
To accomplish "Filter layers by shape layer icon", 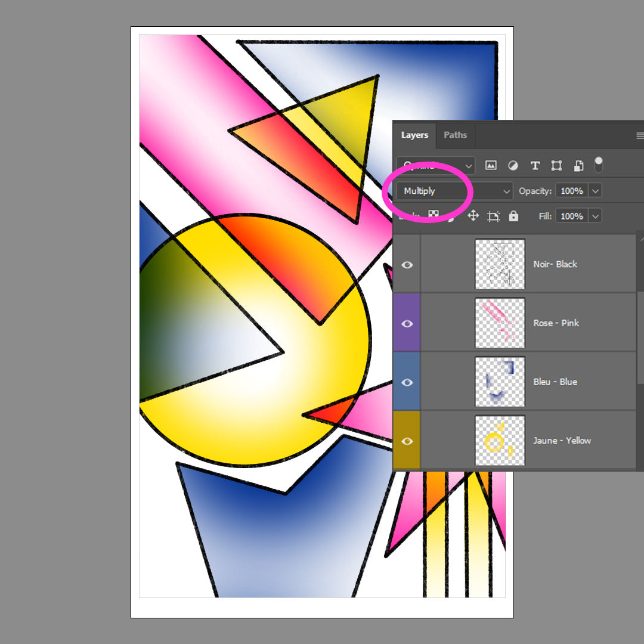I will 556,165.
